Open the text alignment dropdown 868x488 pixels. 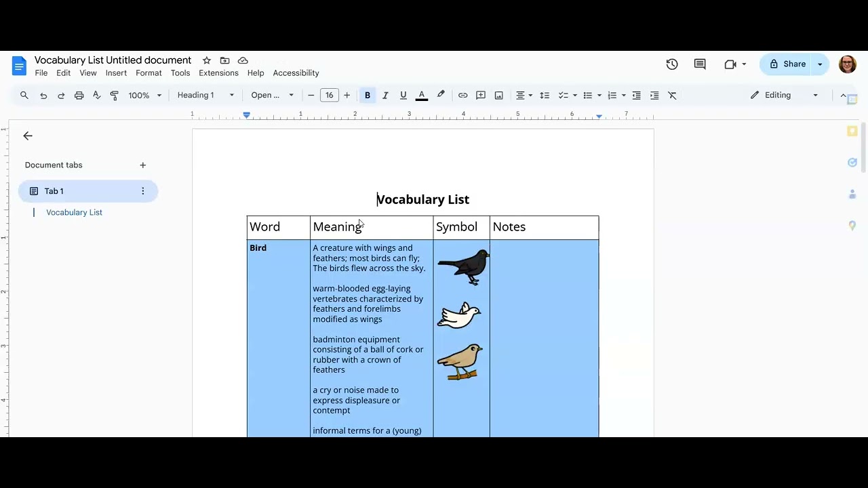pos(524,96)
